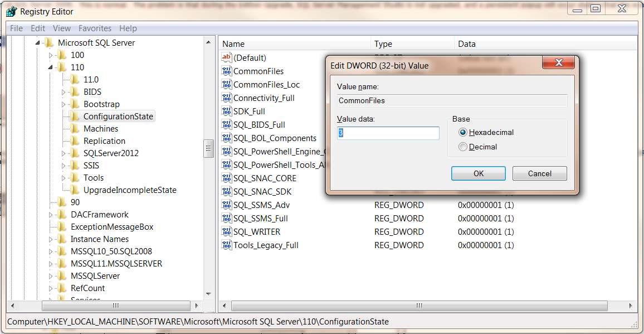Click the (Default) string value icon
Image resolution: width=644 pixels, height=334 pixels.
pos(227,57)
